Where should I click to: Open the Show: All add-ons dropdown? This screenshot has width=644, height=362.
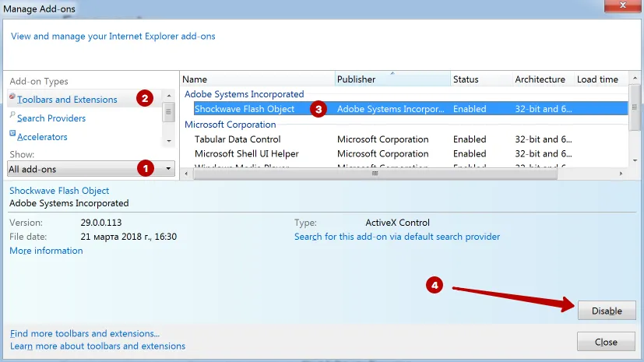(91, 169)
